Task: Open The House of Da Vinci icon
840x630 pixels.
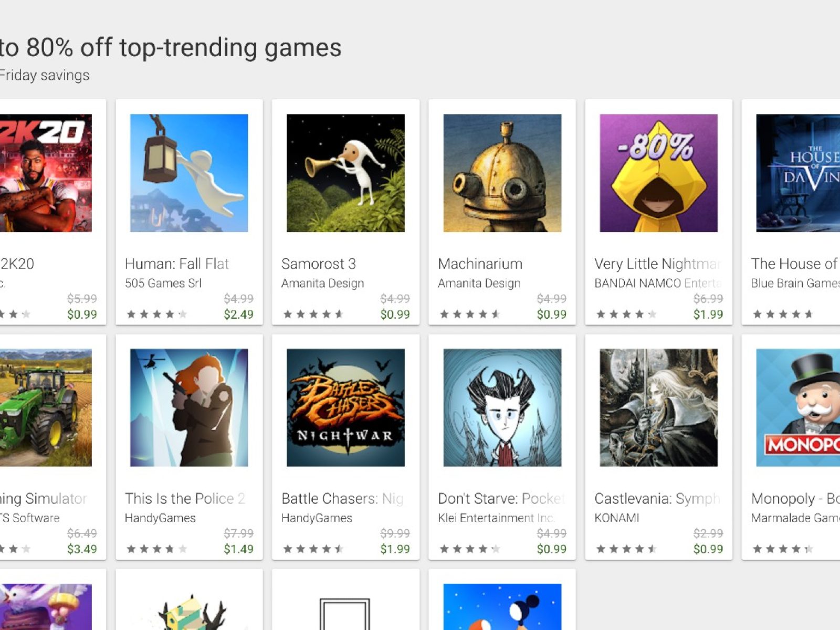Action: (798, 173)
